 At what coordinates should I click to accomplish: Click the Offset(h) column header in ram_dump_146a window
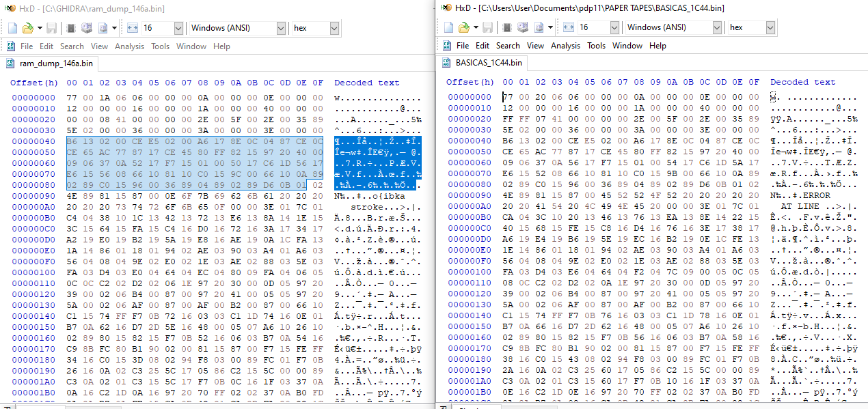34,83
